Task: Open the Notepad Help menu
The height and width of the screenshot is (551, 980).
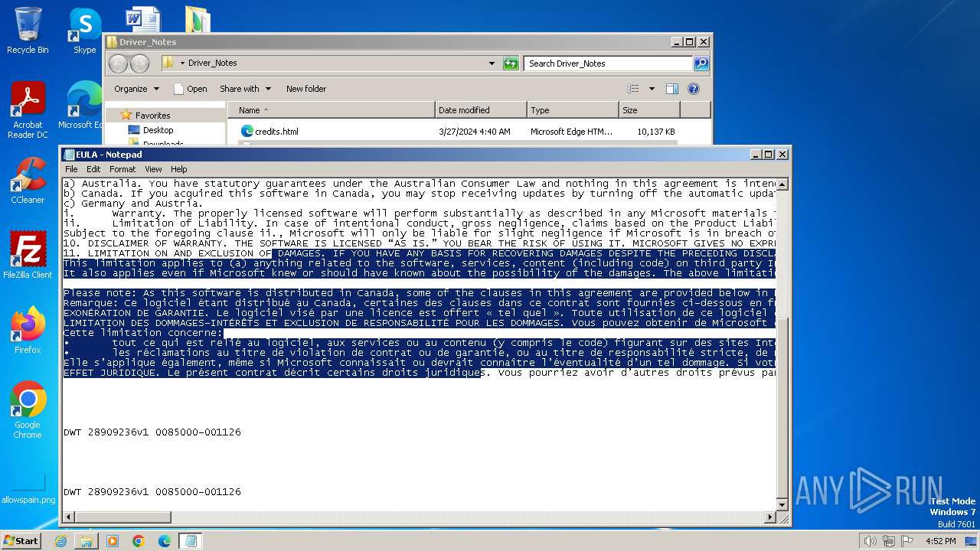Action: click(x=178, y=169)
